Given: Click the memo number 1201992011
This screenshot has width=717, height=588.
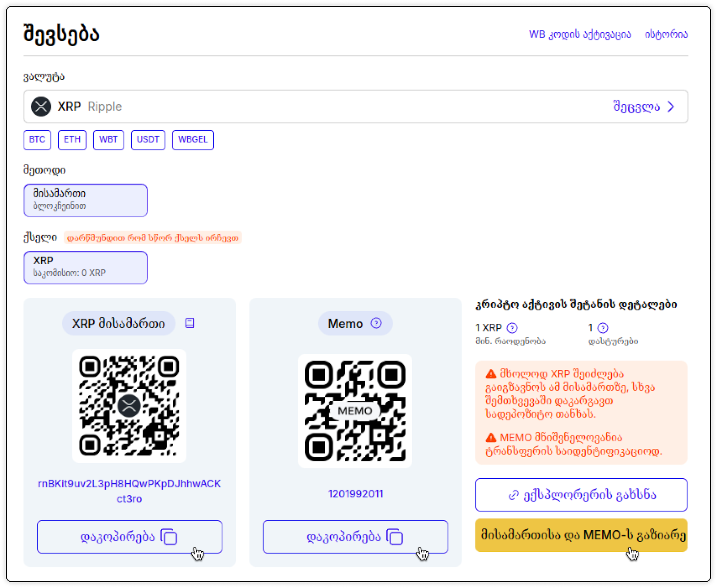Looking at the screenshot, I should pyautogui.click(x=355, y=494).
